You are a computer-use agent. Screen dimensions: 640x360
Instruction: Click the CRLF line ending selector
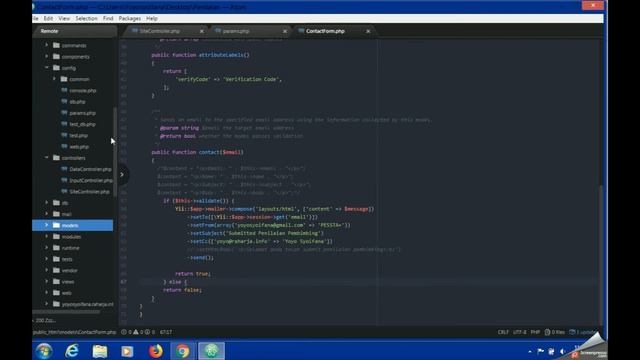click(503, 332)
